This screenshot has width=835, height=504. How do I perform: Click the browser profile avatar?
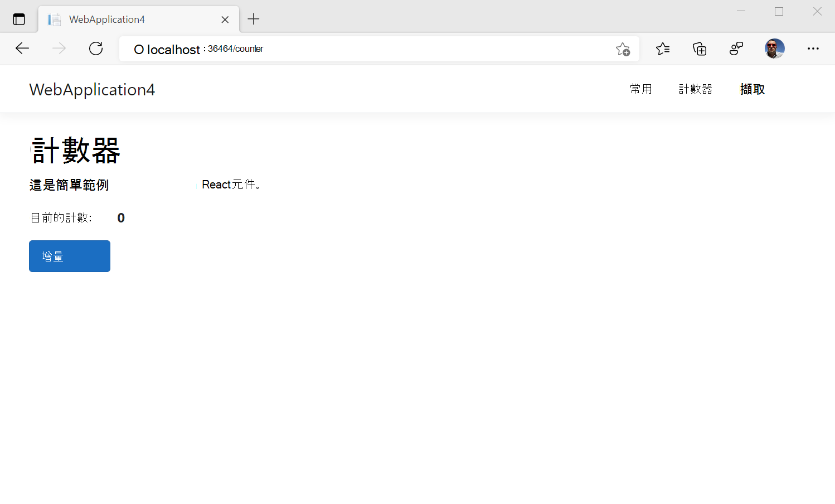(774, 49)
